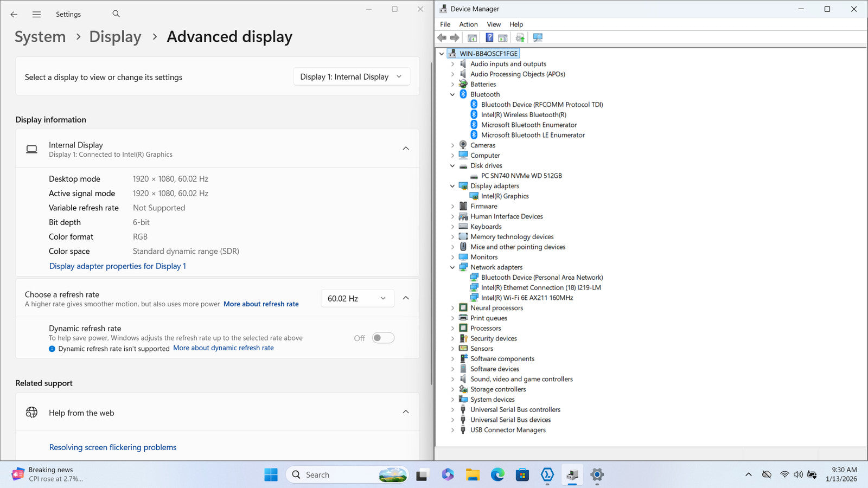This screenshot has width=868, height=488.
Task: Select Intel(R) Graphics display adapter
Action: 505,196
